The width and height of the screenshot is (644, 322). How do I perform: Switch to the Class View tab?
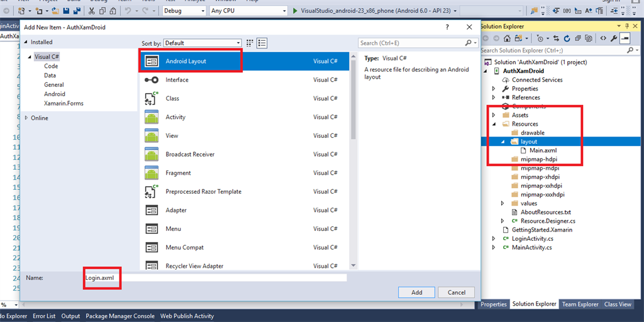pyautogui.click(x=618, y=304)
